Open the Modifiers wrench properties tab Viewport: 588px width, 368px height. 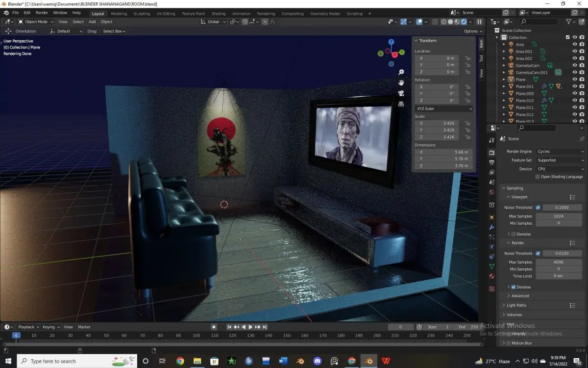492,227
